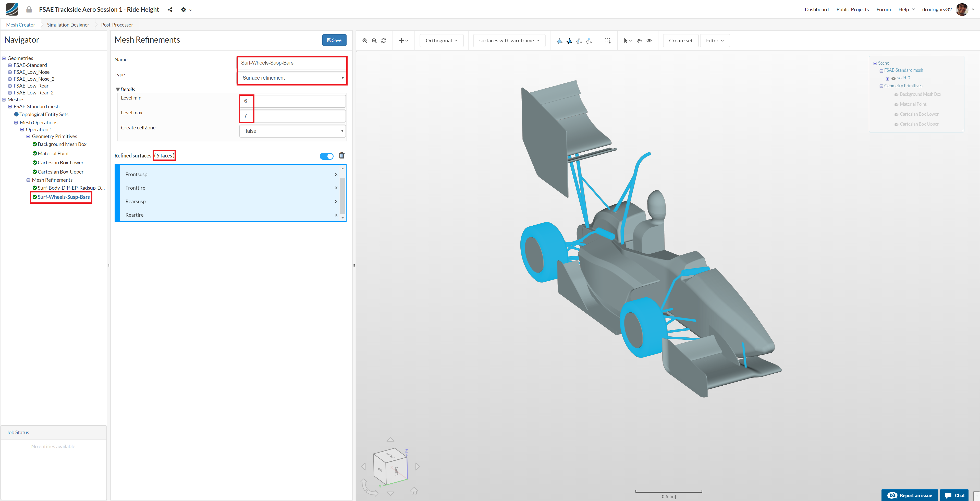Open the surfaces with wireframe dropdown
980x501 pixels.
tap(509, 41)
